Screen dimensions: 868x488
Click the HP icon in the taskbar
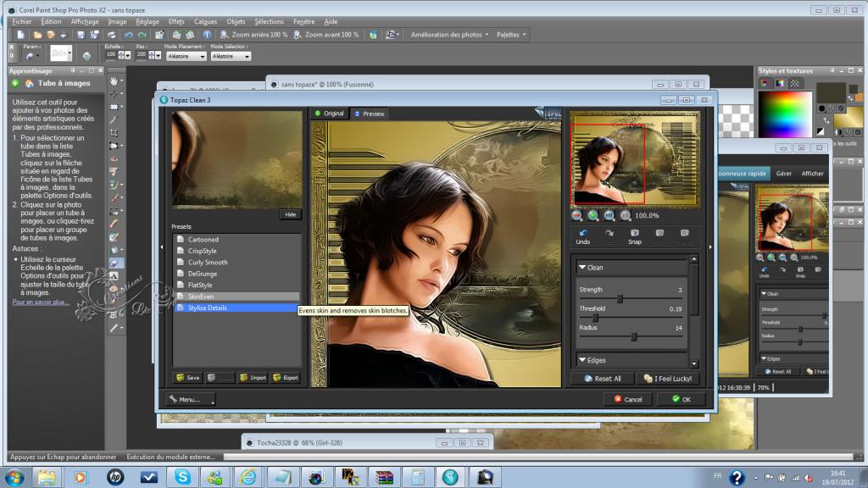115,477
